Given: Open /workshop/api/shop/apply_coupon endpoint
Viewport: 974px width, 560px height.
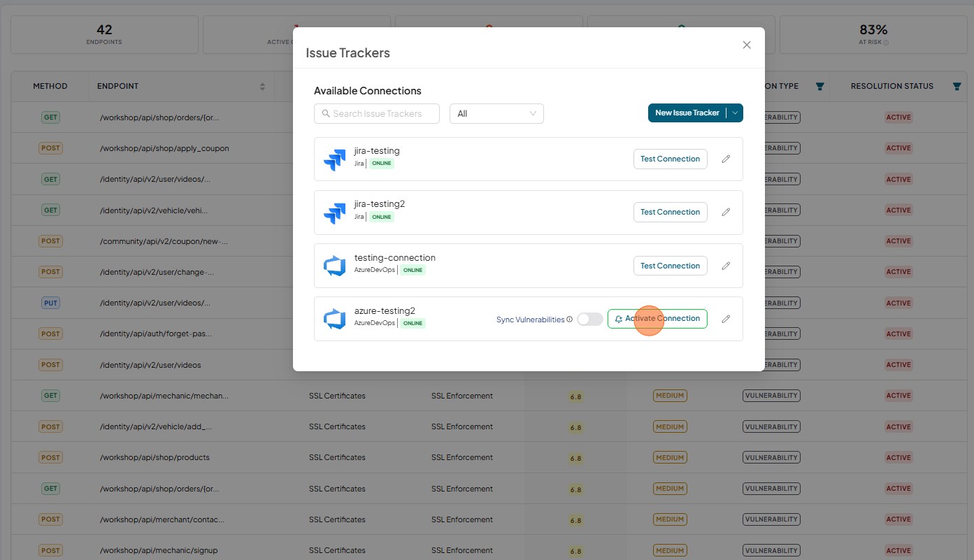Looking at the screenshot, I should (x=164, y=148).
